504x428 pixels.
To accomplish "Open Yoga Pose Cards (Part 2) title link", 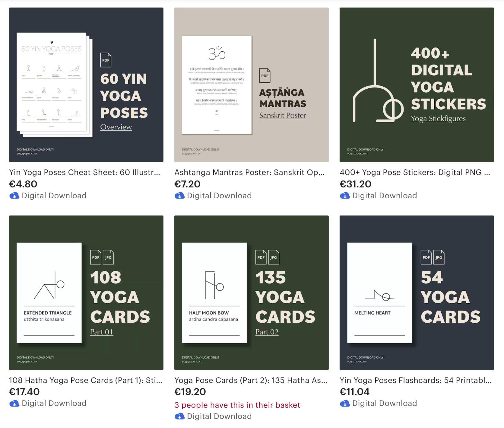I will pos(251,380).
